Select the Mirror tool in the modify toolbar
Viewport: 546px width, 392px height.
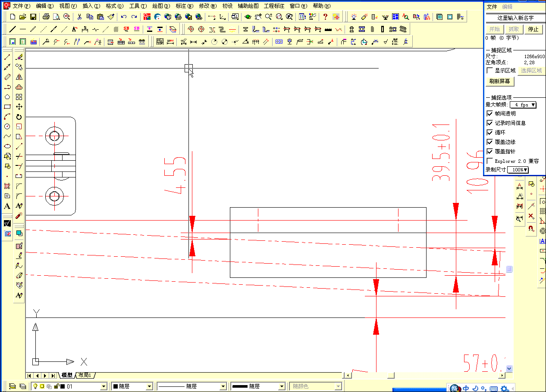pyautogui.click(x=19, y=78)
